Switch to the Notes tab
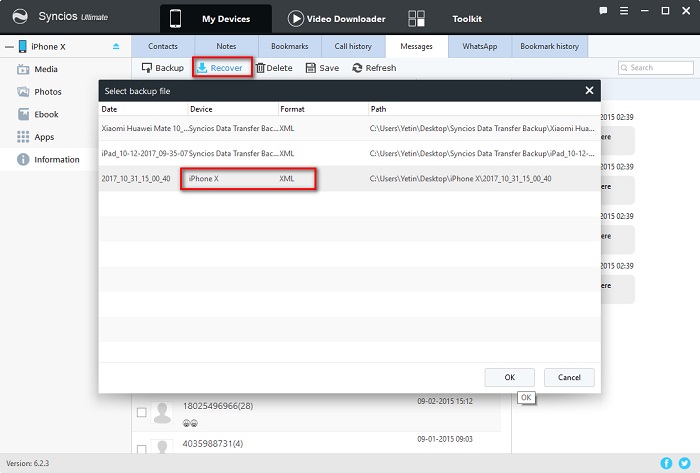700x473 pixels. click(x=226, y=46)
